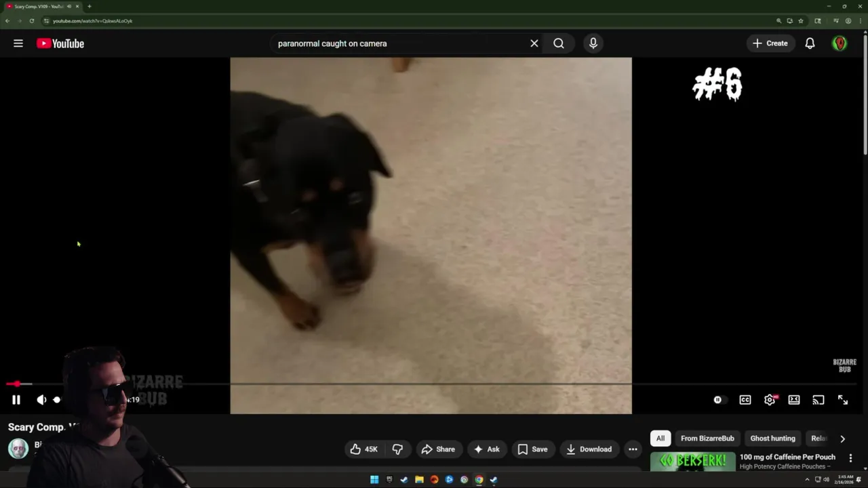Image resolution: width=868 pixels, height=488 pixels.
Task: Open a new browser tab
Action: click(89, 6)
